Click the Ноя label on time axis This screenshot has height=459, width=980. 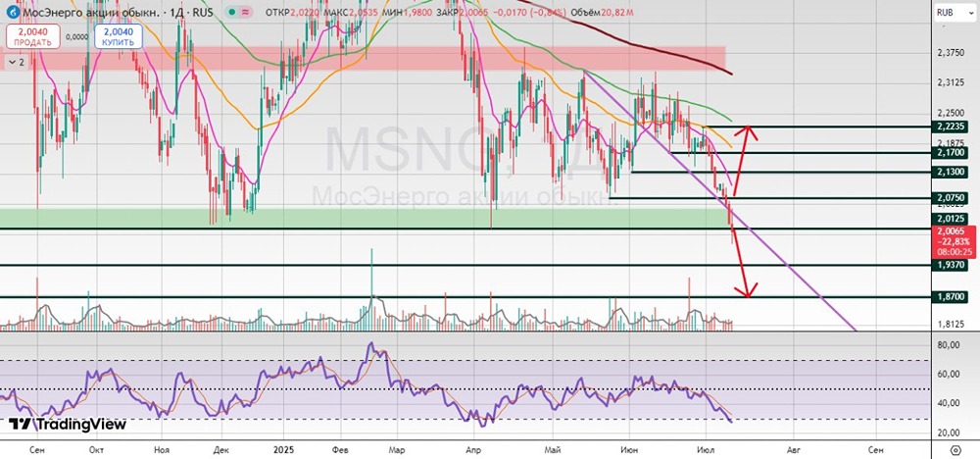point(162,449)
